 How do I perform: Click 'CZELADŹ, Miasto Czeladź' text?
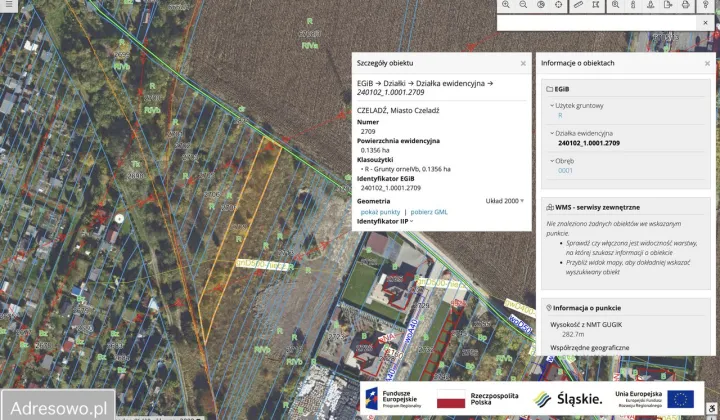[x=398, y=111]
